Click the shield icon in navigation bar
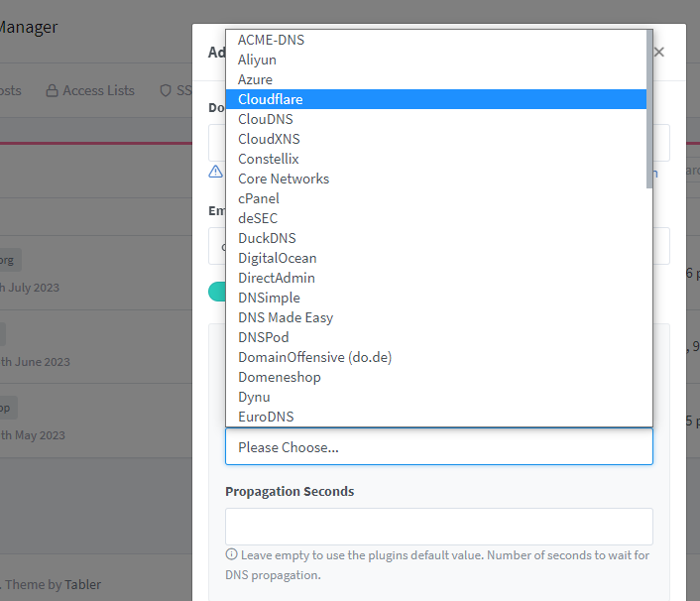This screenshot has width=700, height=601. 166,90
